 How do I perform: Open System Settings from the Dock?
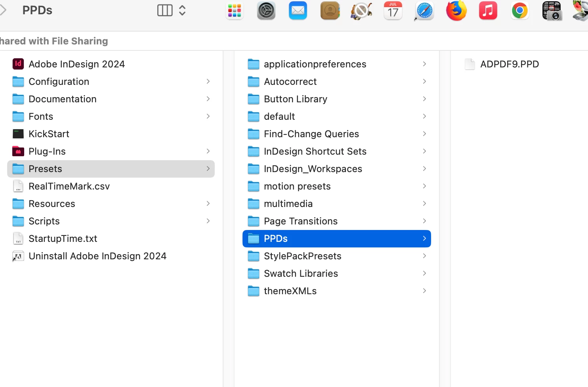[266, 11]
